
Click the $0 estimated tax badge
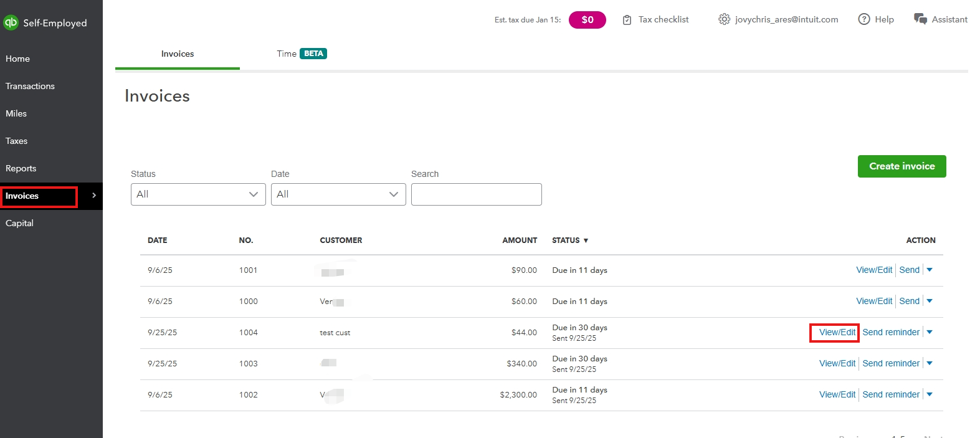pyautogui.click(x=587, y=20)
